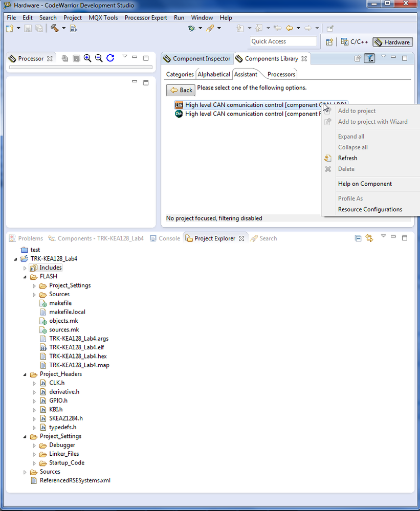The width and height of the screenshot is (420, 511).
Task: Collapse the Project_Headers folder
Action: (25, 374)
